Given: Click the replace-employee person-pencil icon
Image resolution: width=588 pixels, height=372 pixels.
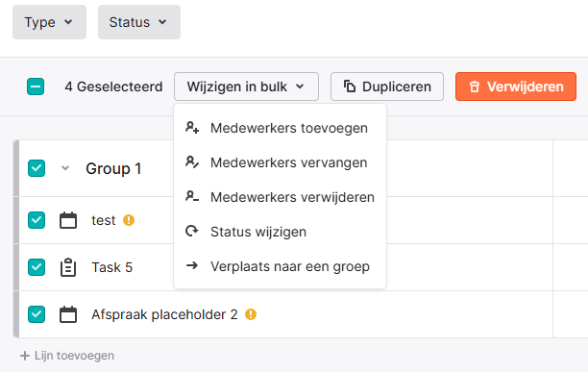Looking at the screenshot, I should coord(192,162).
